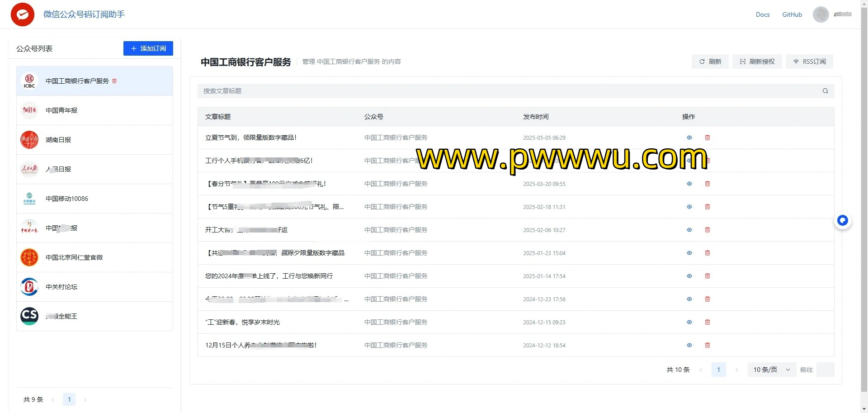Click the 微信公众号码订阅助手 site title
Screen dimensions: 868x413
(84, 14)
